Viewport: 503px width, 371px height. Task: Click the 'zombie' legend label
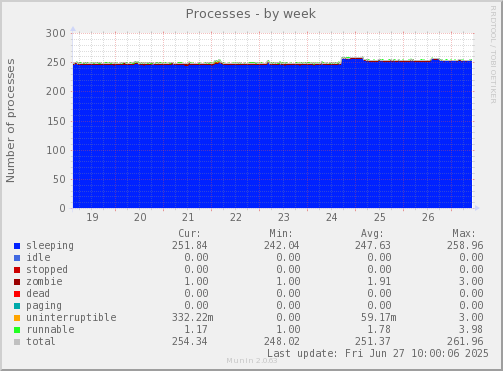44,281
